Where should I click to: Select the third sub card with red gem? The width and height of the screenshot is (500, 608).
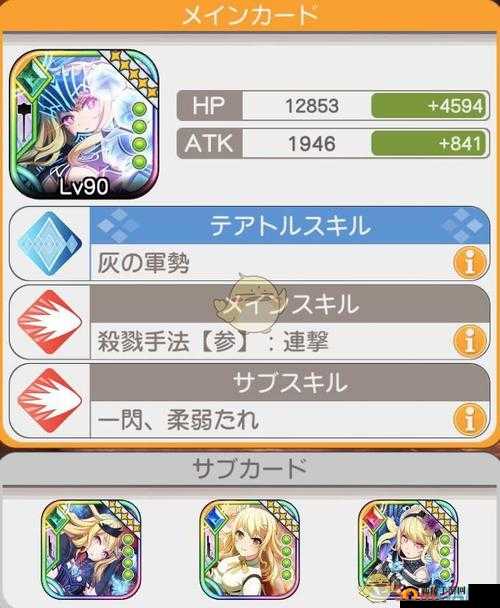pos(408,549)
